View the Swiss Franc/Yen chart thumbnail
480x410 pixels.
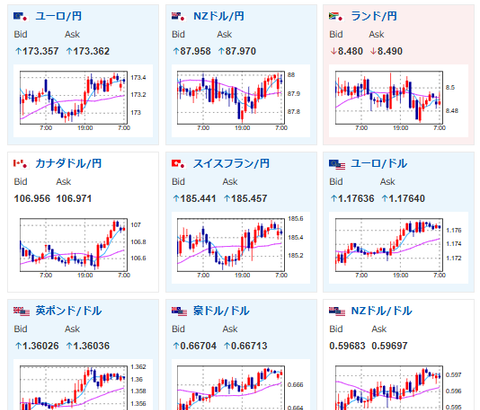(x=241, y=248)
